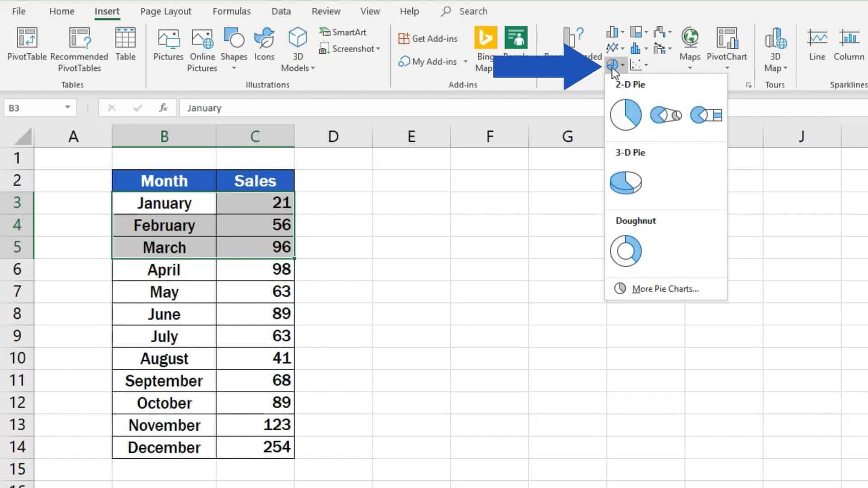The height and width of the screenshot is (488, 868).
Task: Insert a SmartArt graphic
Action: (344, 32)
